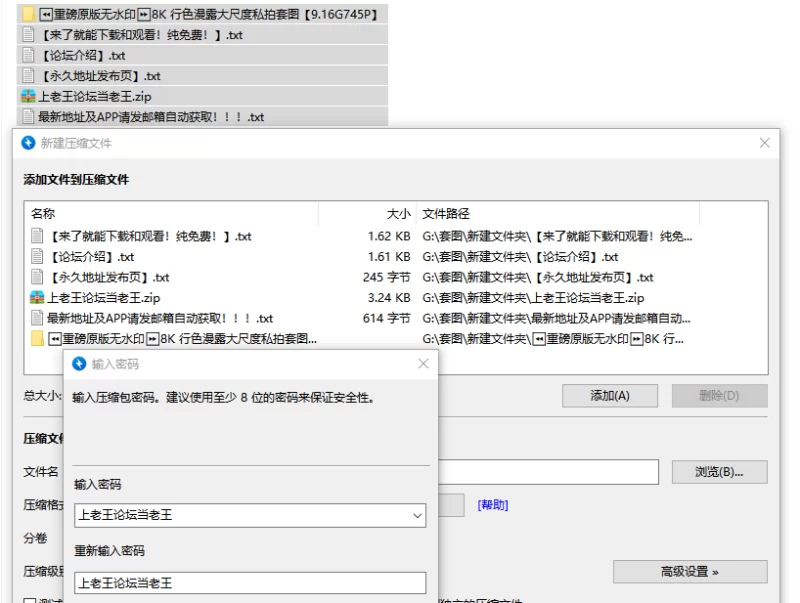Open the 帮助 help link
The image size is (800, 603).
coord(492,505)
